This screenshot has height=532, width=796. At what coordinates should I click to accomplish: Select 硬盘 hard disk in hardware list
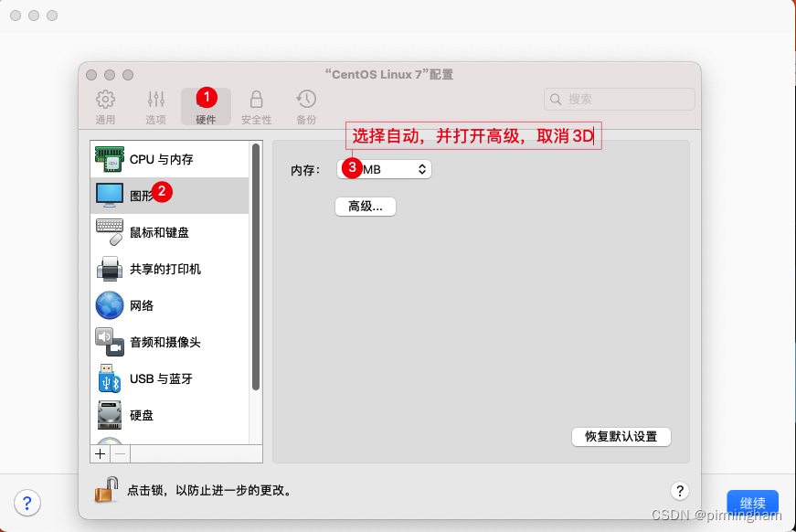pos(170,415)
